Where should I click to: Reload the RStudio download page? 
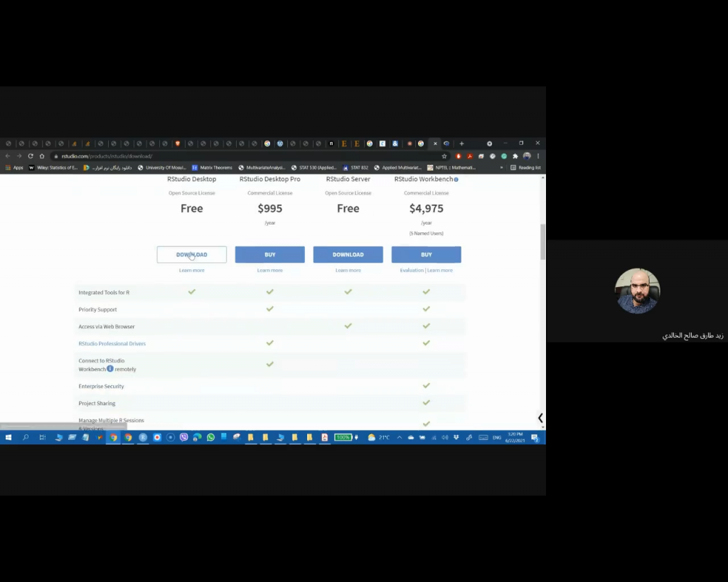coord(31,156)
